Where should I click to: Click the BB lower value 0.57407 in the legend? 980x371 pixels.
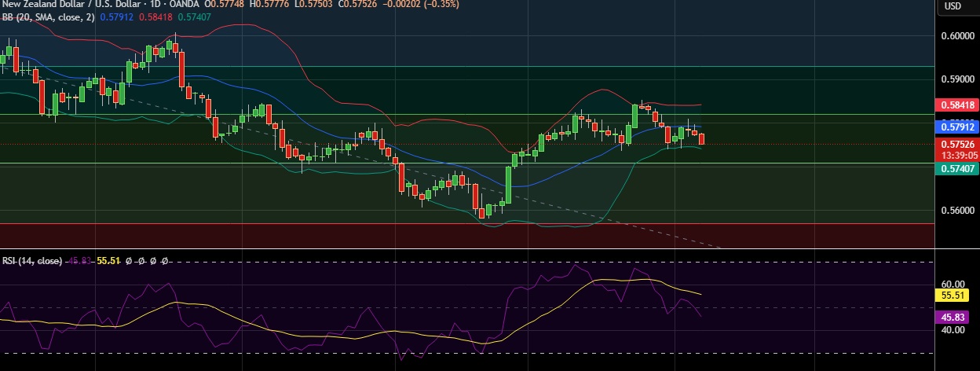(x=193, y=16)
